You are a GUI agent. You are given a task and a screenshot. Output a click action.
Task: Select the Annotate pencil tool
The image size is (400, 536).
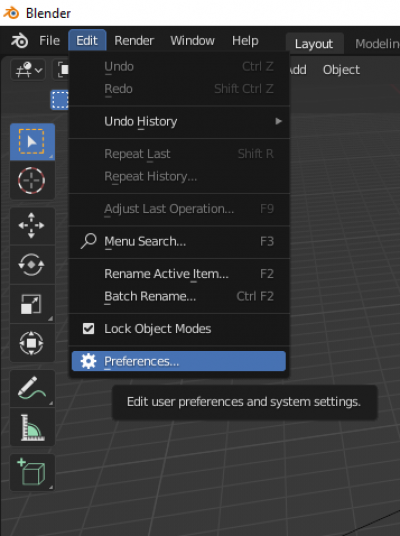tap(32, 388)
